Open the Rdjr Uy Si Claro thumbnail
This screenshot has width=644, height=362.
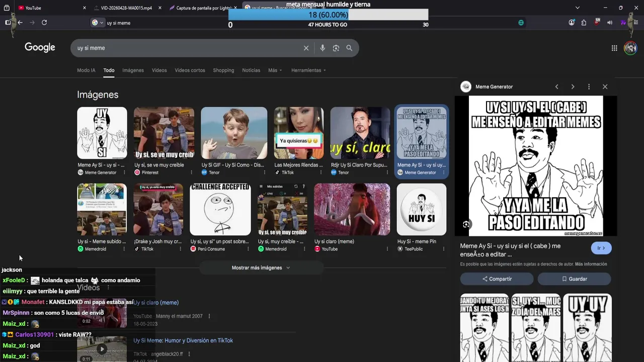tap(360, 133)
